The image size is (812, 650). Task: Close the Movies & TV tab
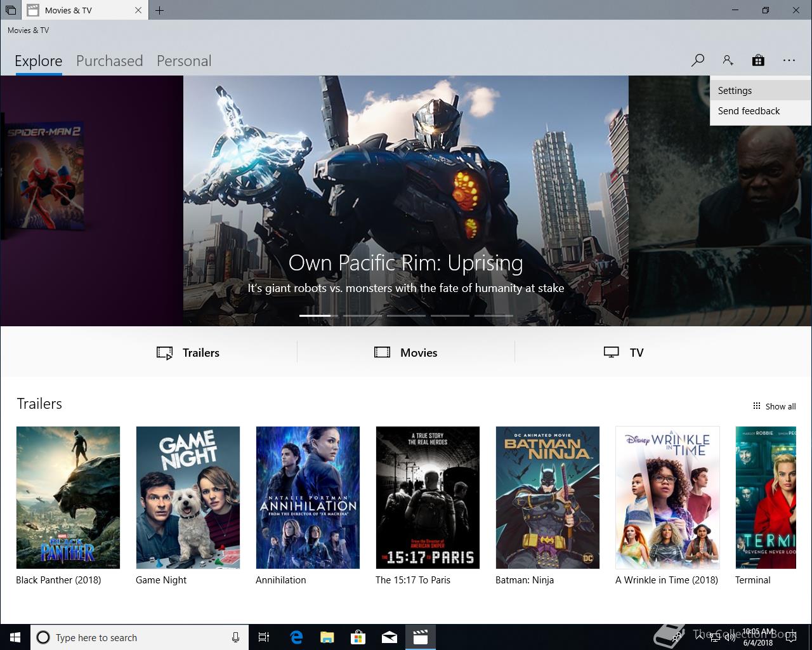pos(138,10)
